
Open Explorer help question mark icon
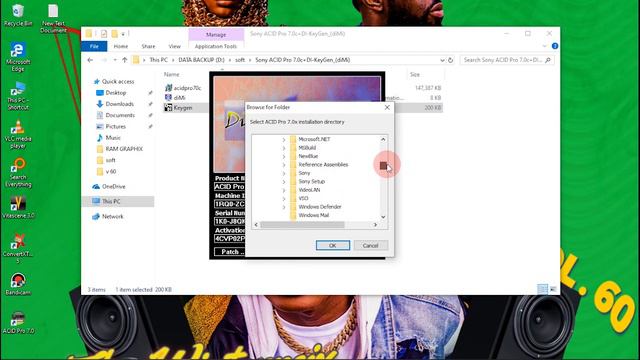[x=555, y=46]
